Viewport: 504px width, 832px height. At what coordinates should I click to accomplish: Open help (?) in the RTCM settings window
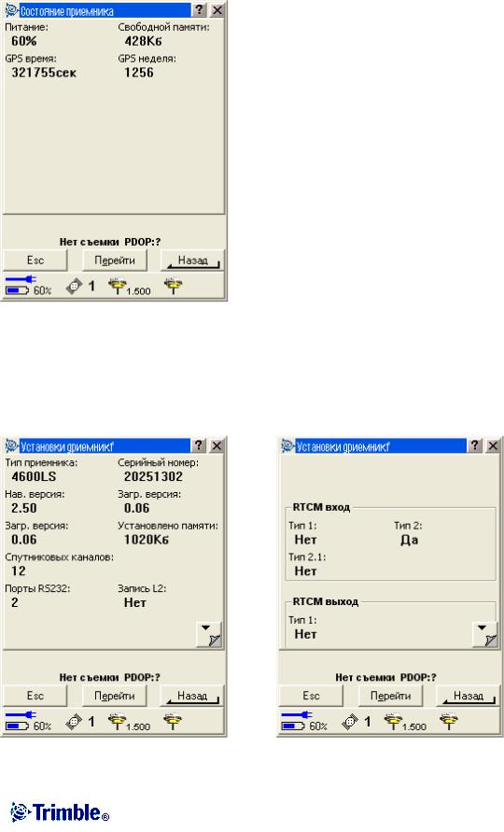(x=475, y=445)
